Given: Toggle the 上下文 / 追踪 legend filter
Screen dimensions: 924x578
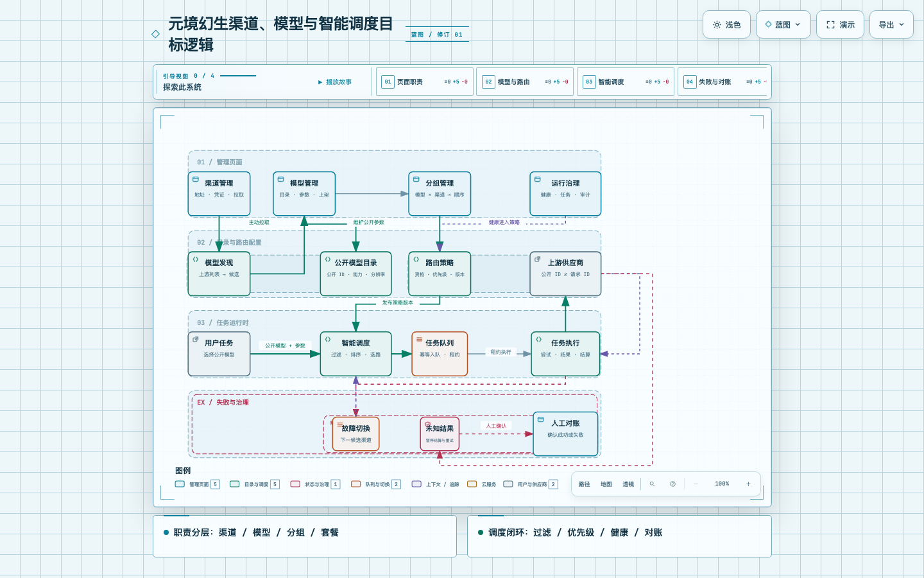Looking at the screenshot, I should (x=436, y=484).
